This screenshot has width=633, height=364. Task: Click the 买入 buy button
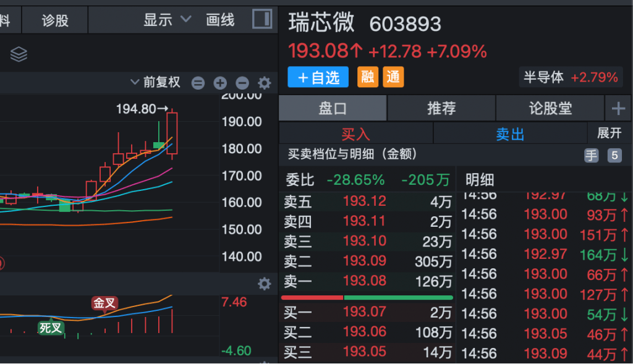(355, 133)
